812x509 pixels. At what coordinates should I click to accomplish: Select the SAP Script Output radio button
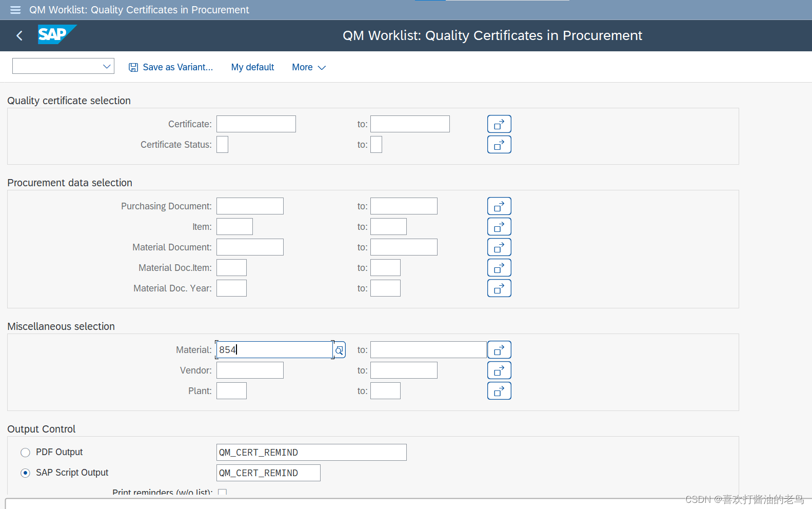coord(25,473)
